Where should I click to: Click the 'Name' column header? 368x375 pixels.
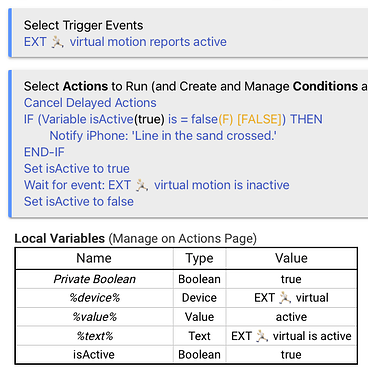click(x=94, y=258)
